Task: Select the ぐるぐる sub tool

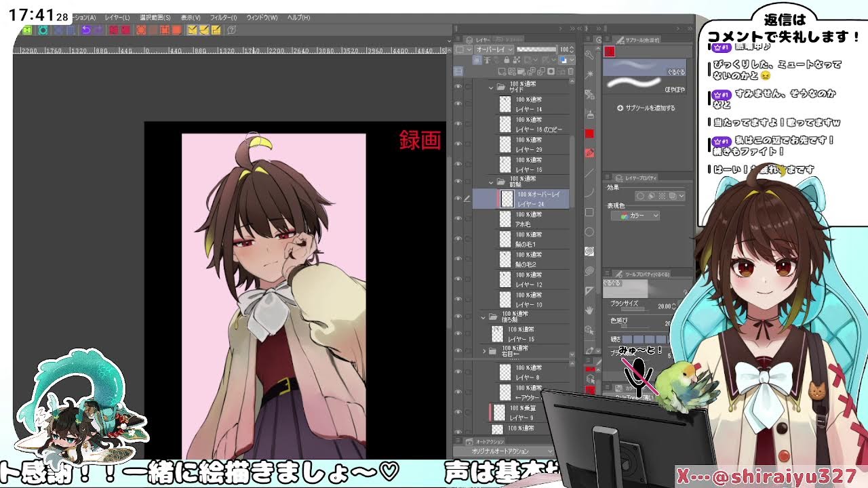Action: point(644,66)
